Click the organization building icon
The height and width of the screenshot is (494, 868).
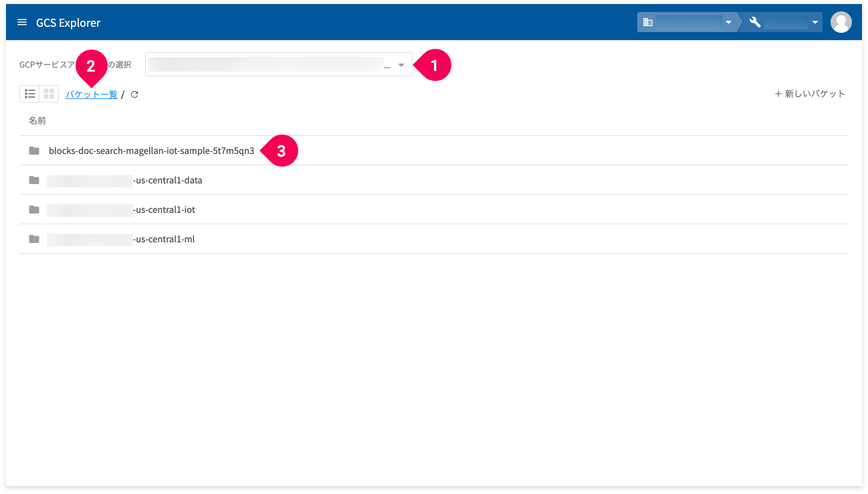(647, 22)
